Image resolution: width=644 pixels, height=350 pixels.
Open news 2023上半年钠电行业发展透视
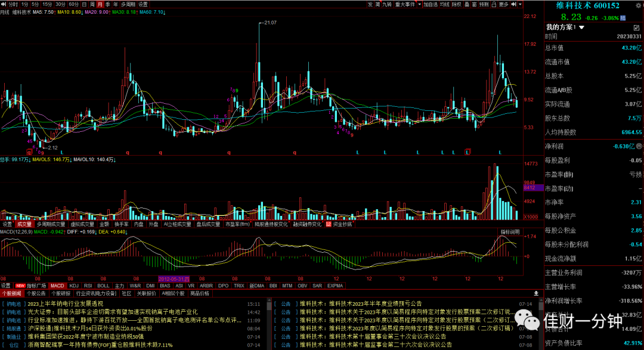pos(66,304)
